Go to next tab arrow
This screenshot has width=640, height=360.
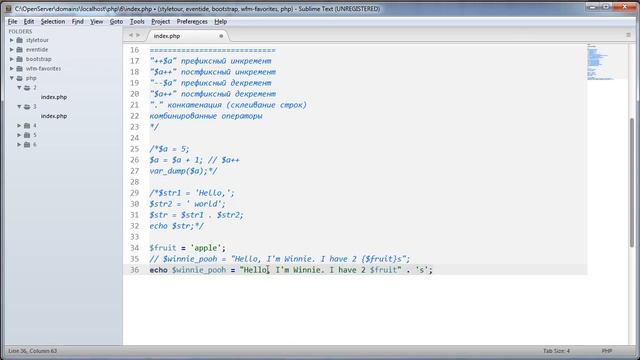point(138,36)
